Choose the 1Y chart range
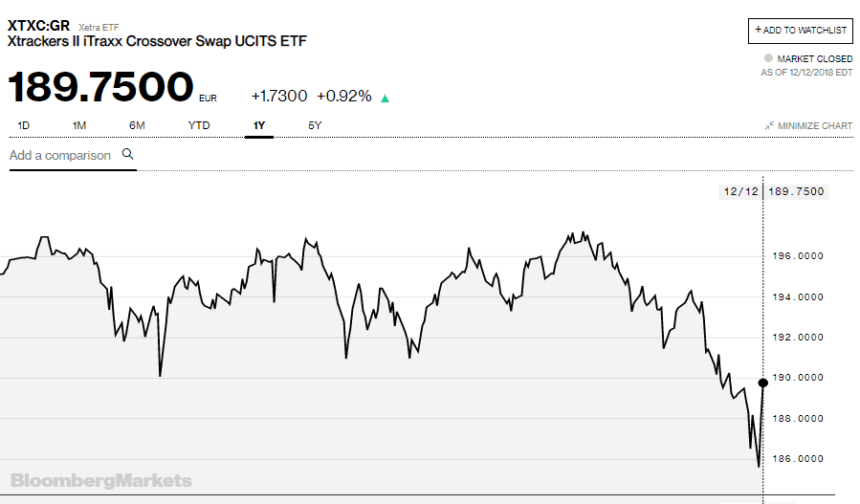Screen dimensions: 860x504 click(x=259, y=125)
